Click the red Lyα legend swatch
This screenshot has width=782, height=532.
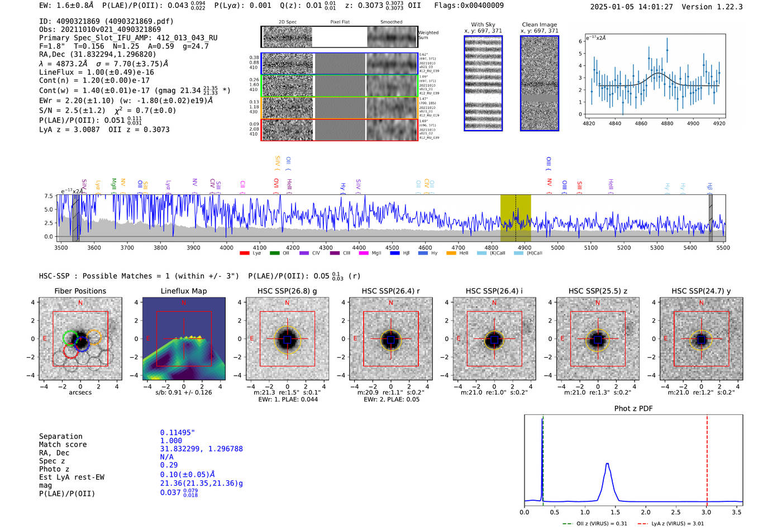[244, 253]
